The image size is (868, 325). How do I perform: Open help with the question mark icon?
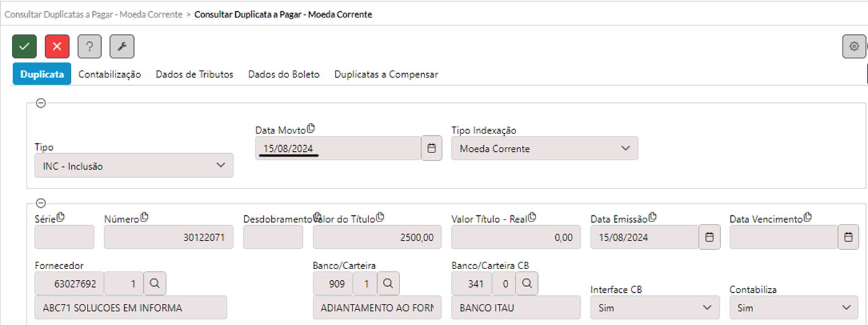89,47
